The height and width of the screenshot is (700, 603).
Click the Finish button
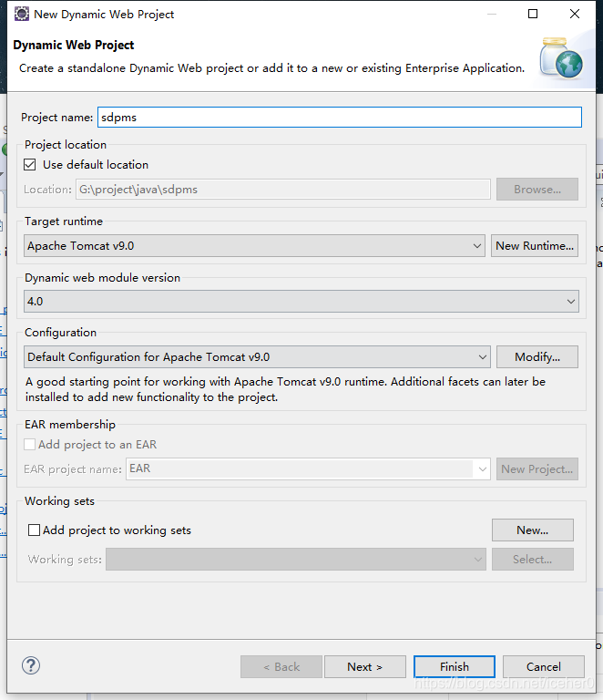[455, 667]
